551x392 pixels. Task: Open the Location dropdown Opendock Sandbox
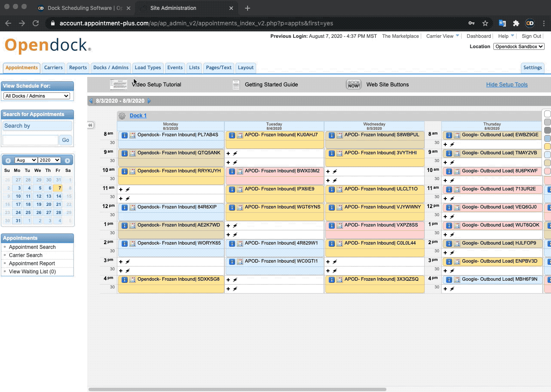(x=519, y=46)
